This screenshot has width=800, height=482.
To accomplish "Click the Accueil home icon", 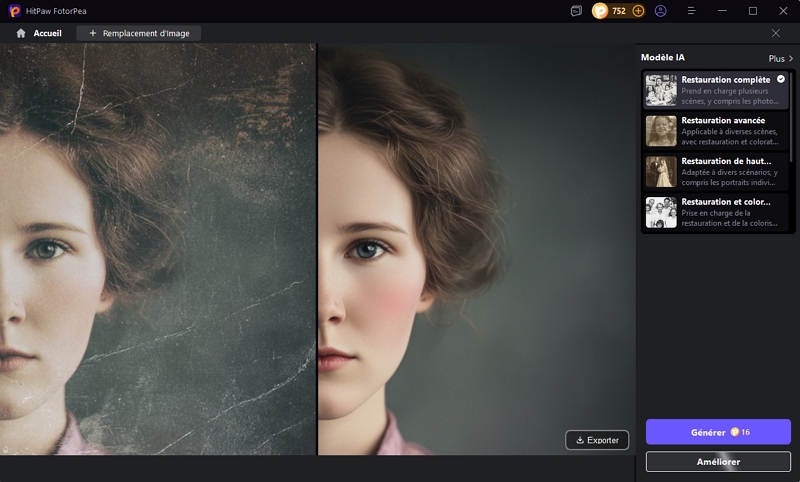I will [x=21, y=33].
